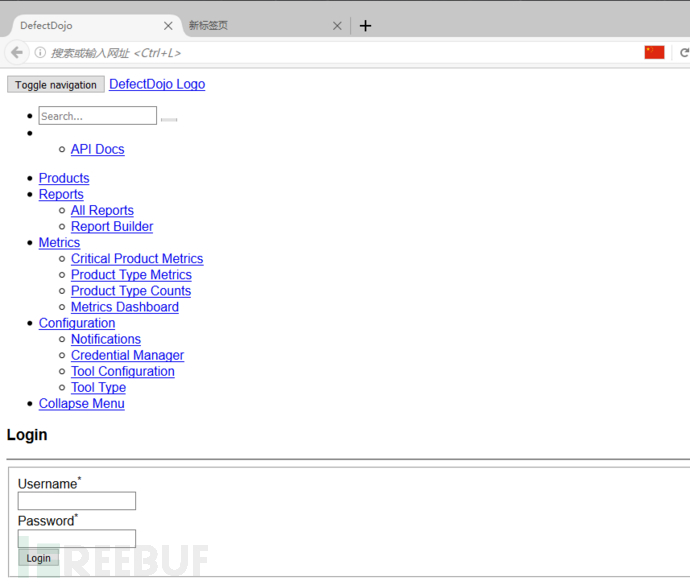Viewport: 690px width, 585px height.
Task: Click the Password label text
Action: tap(46, 521)
